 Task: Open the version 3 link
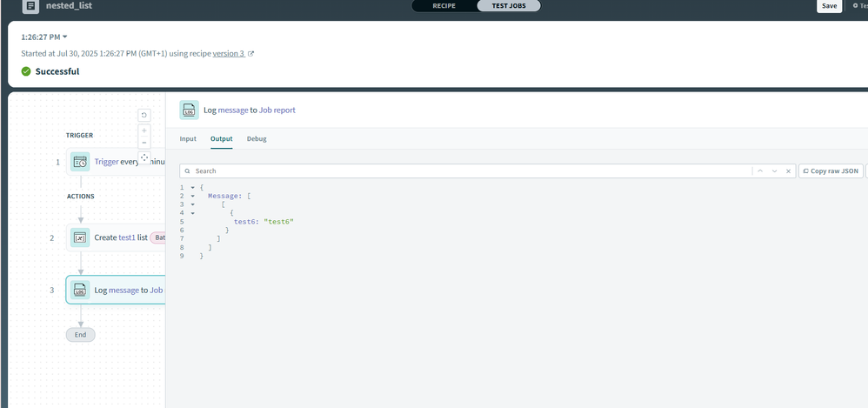(x=229, y=54)
